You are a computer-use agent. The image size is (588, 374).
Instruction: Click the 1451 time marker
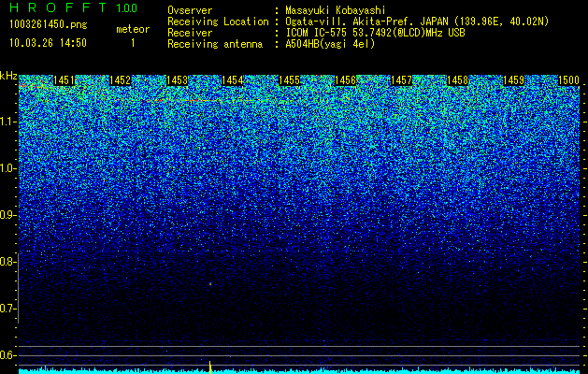tap(65, 80)
